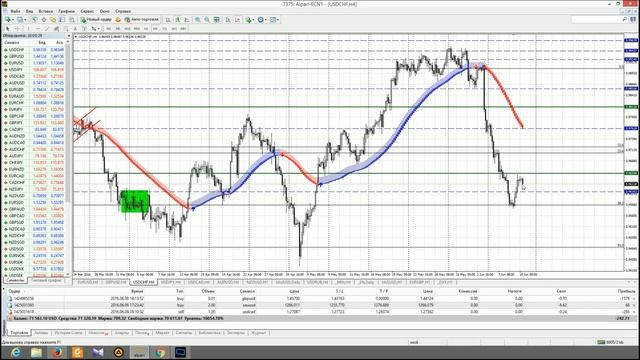Expand the Templates dropdown arrow

click(x=278, y=20)
